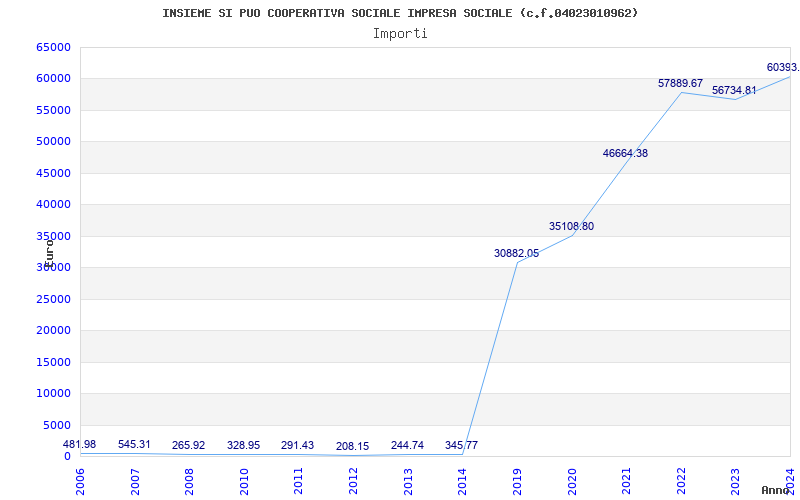Select the 2022 year axis label
Screen dimensions: 800x500
pos(681,481)
